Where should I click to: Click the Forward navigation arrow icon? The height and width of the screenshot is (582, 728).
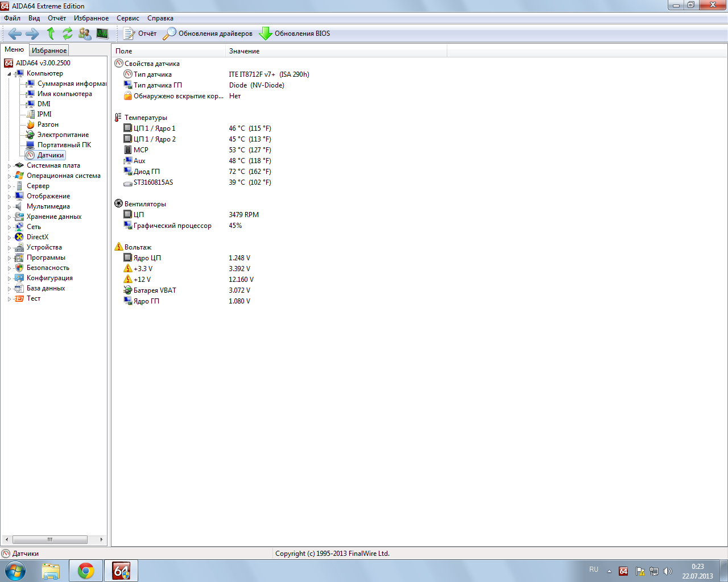(32, 34)
